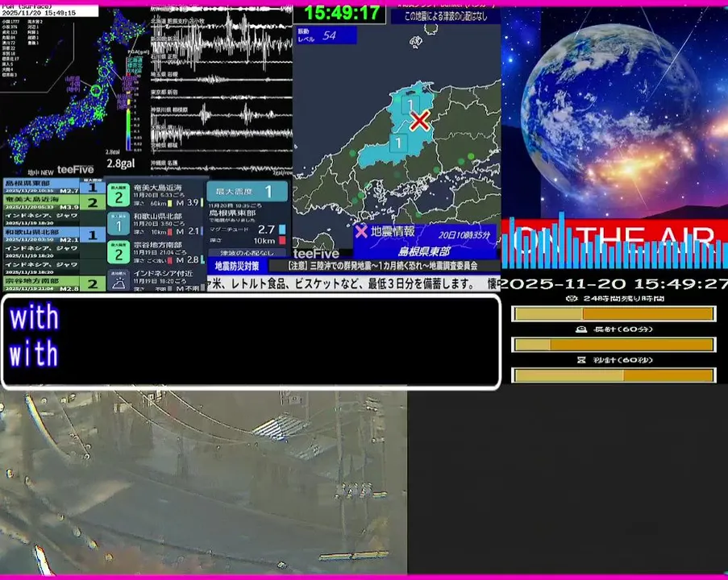Click the clock icon beside 24時間残り時間
The height and width of the screenshot is (580, 728).
[x=572, y=298]
